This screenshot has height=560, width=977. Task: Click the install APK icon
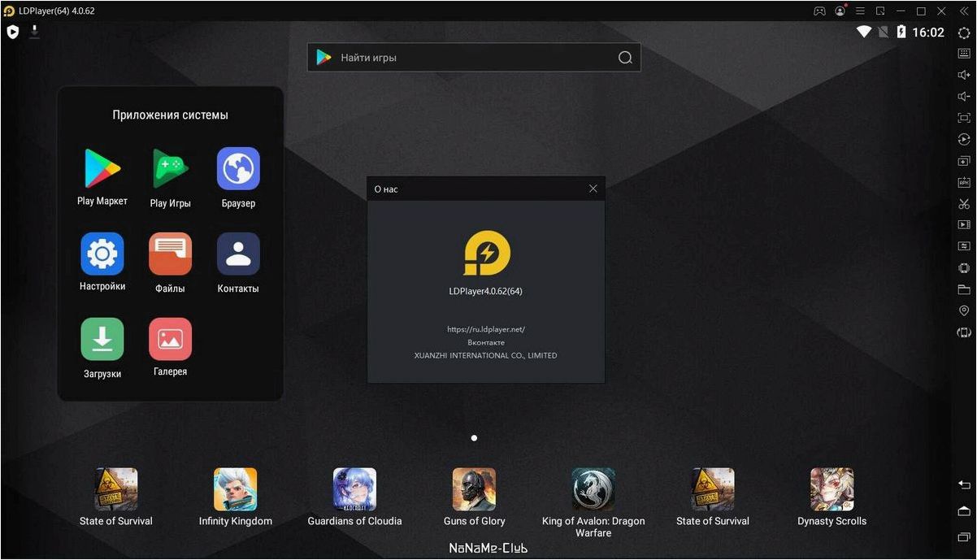pos(964,182)
